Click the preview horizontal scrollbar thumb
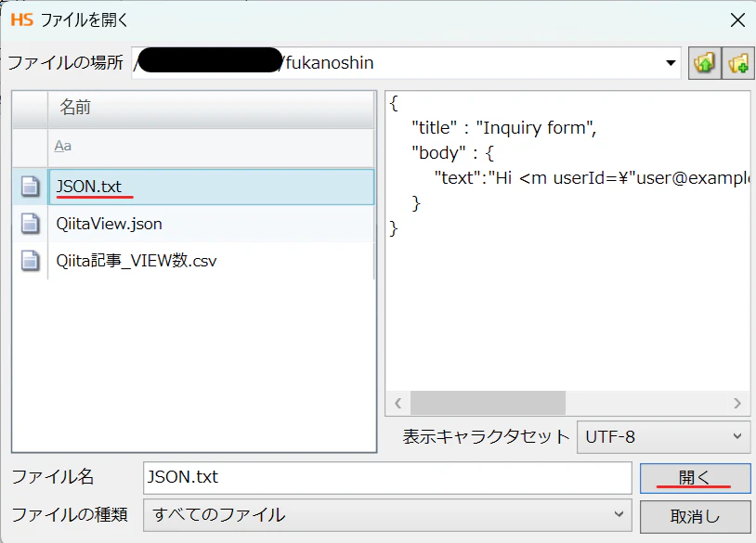 488,403
